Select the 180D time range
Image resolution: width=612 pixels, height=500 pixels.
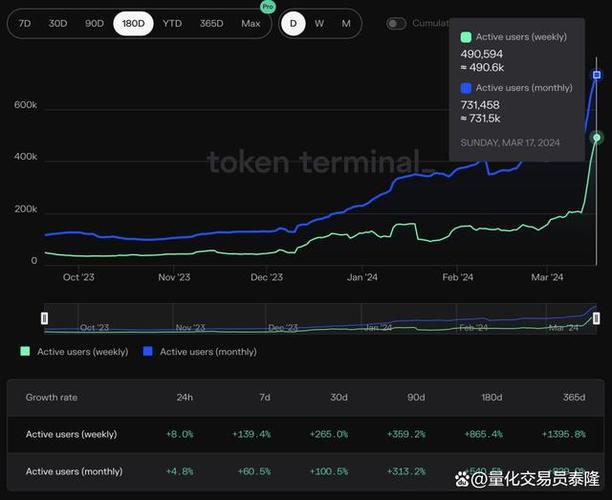[x=133, y=23]
